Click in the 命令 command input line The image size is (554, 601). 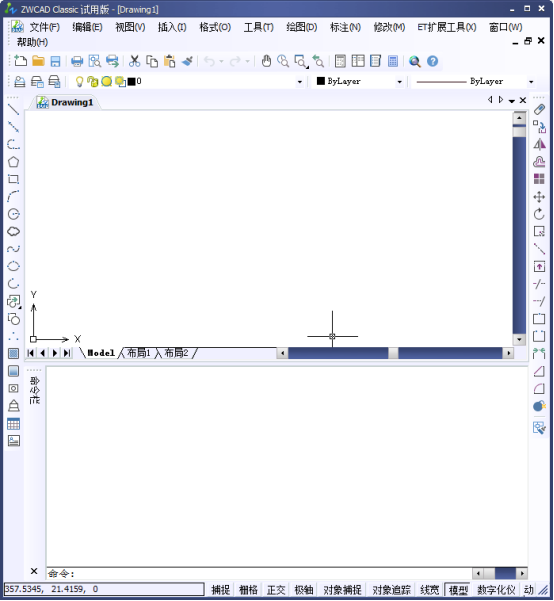(x=259, y=573)
